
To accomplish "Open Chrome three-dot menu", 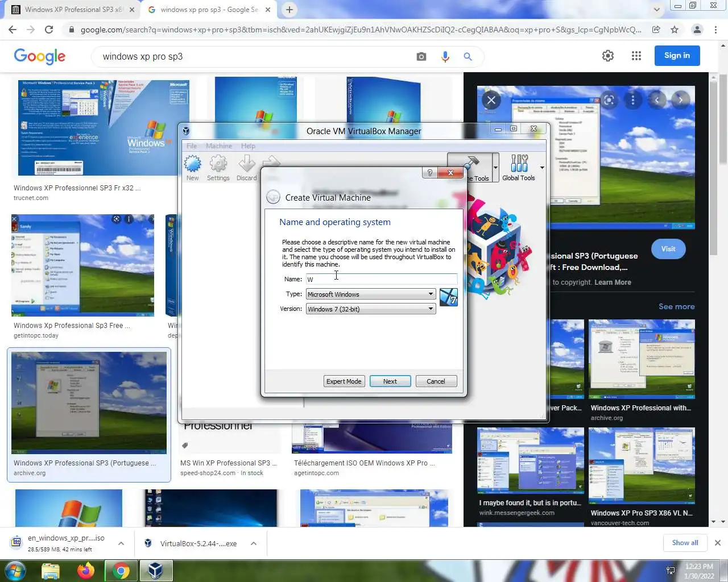I will [x=715, y=30].
